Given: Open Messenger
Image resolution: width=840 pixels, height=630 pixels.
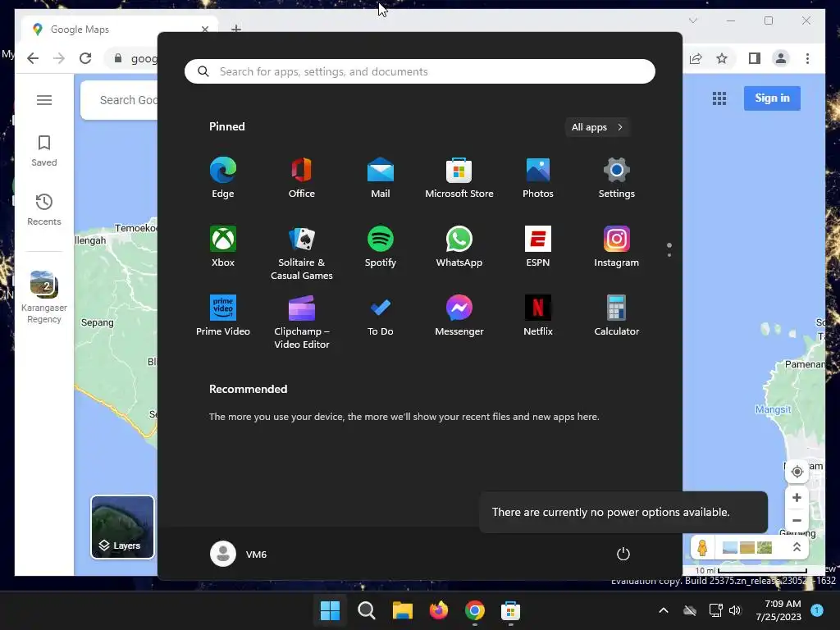Looking at the screenshot, I should click(459, 316).
